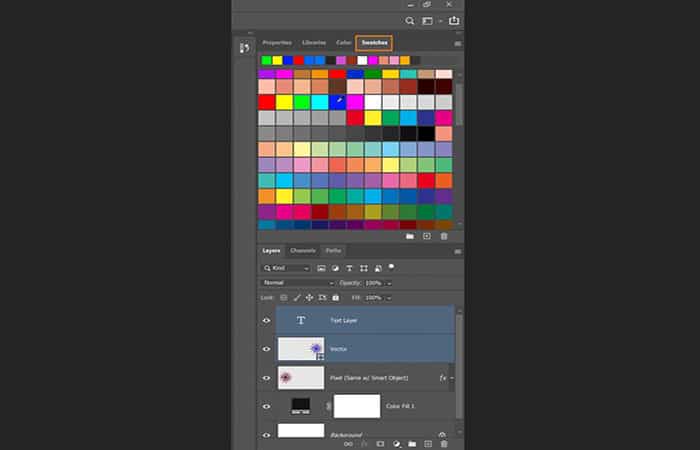Open the Opacity slider dropdown arrow
This screenshot has height=450, width=700.
[x=389, y=283]
